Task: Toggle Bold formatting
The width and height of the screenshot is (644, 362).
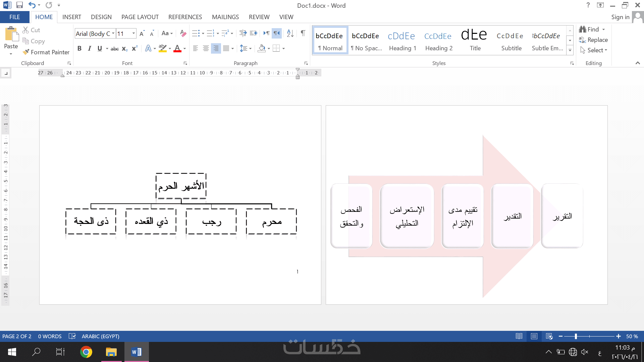Action: pyautogui.click(x=79, y=49)
